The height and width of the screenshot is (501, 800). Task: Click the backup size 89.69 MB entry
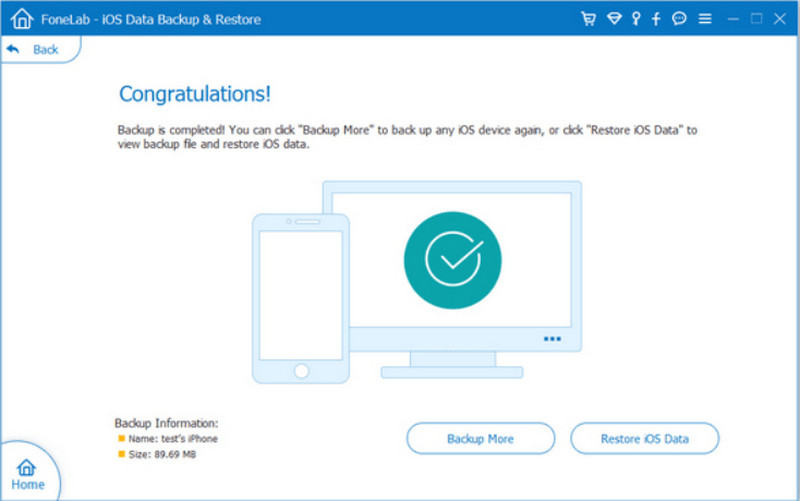point(167,454)
